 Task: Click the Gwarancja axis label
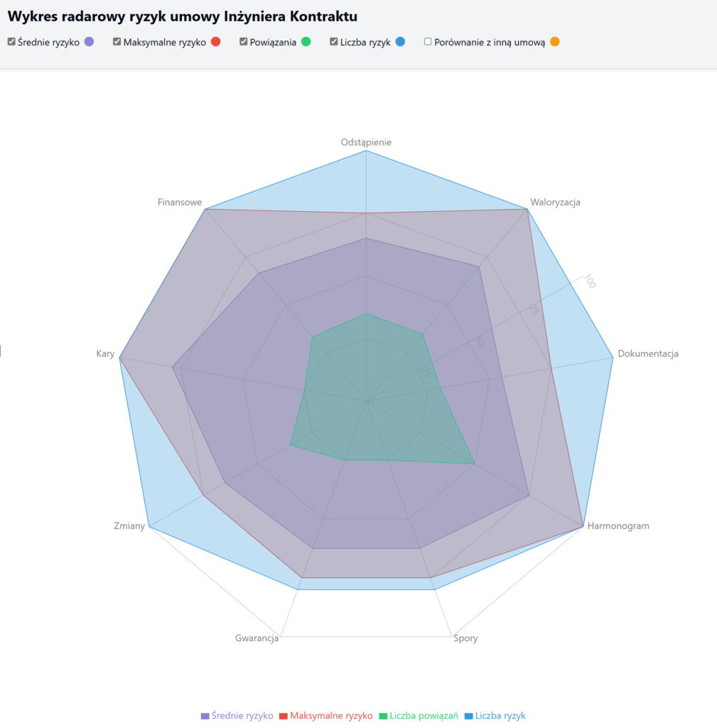point(257,638)
